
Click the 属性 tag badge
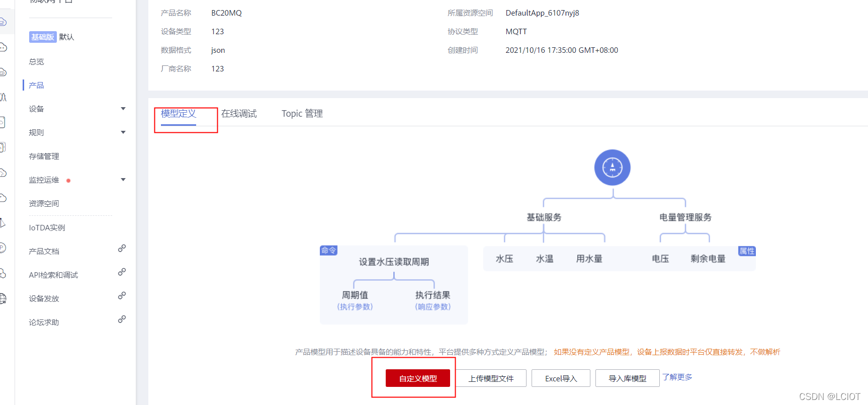pos(747,251)
